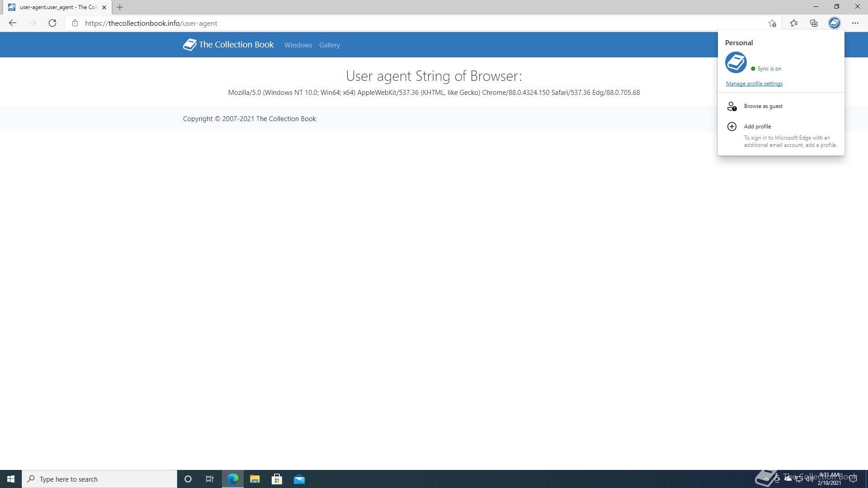Show hidden system tray icons

click(x=766, y=479)
